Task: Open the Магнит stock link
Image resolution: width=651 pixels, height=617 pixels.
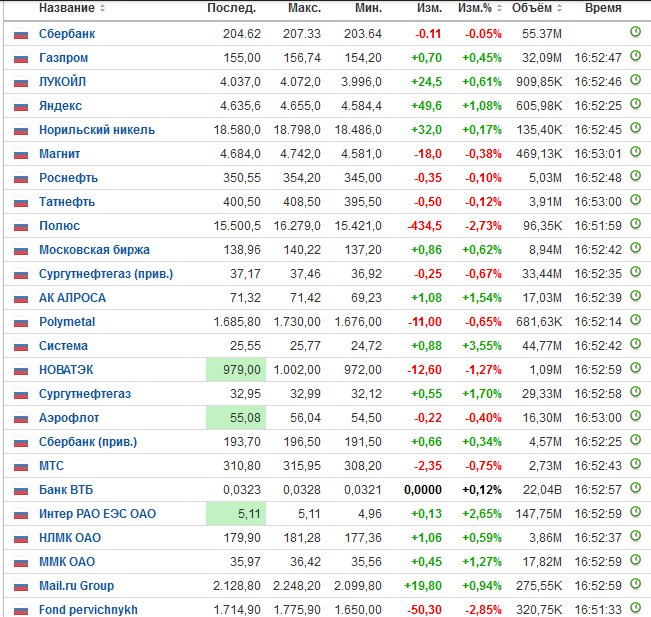Action: pos(59,154)
